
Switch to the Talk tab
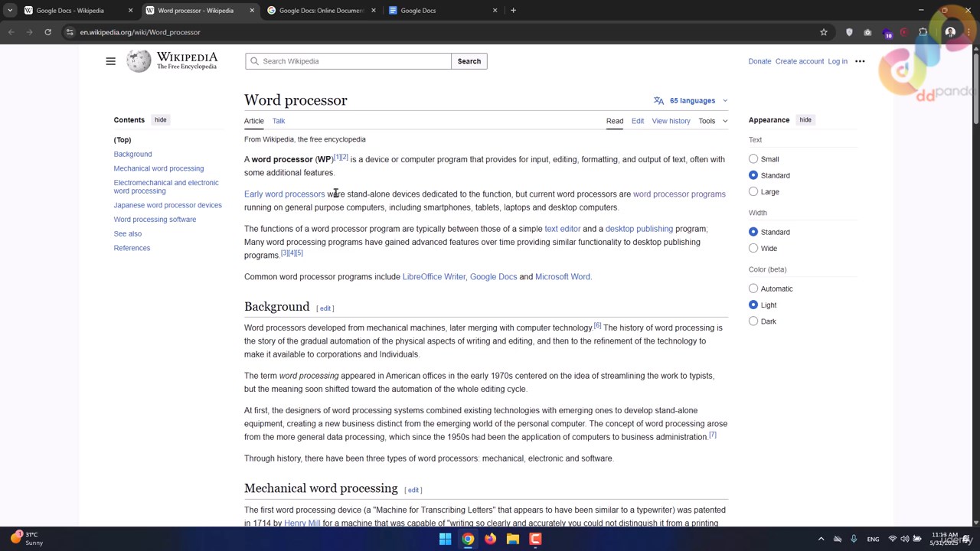(279, 121)
